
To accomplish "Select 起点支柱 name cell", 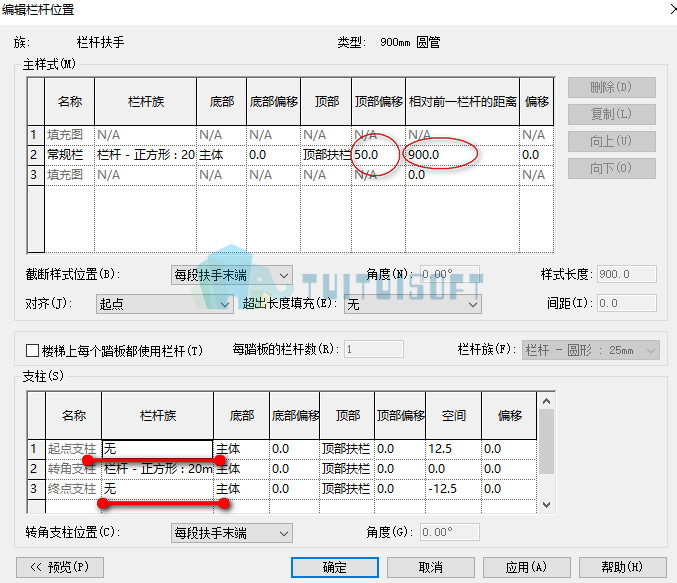I will [73, 449].
